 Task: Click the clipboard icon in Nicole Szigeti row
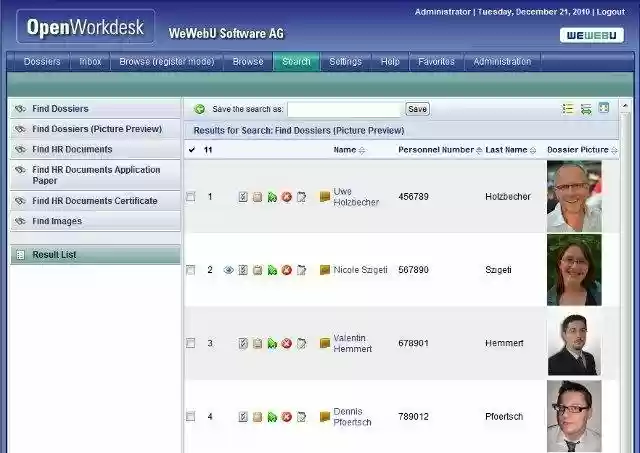257,270
